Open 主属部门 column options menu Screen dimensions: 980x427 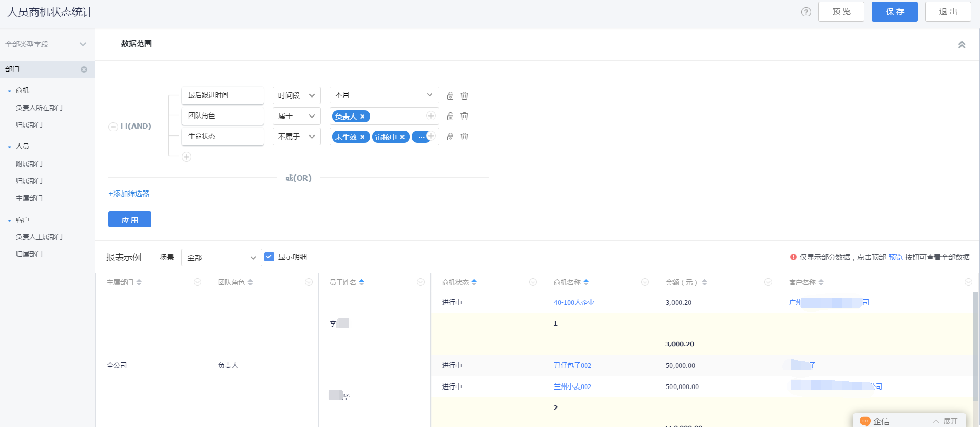click(197, 282)
